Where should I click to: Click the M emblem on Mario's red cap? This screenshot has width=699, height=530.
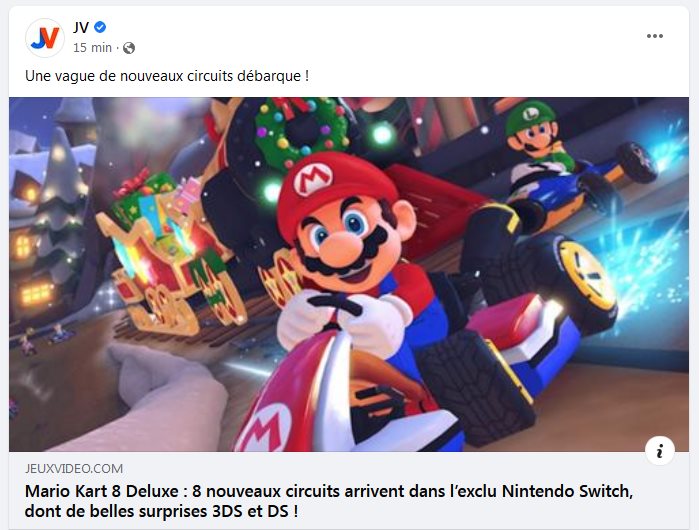(x=313, y=178)
